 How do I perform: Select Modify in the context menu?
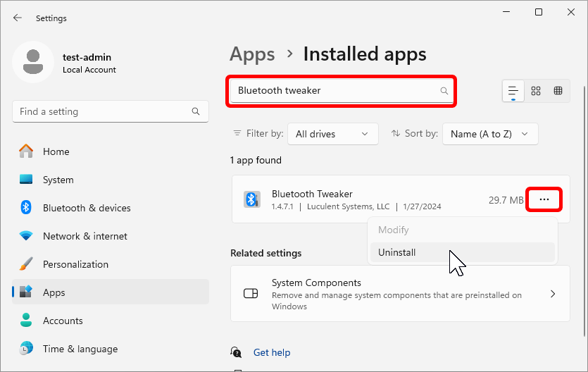[463, 230]
